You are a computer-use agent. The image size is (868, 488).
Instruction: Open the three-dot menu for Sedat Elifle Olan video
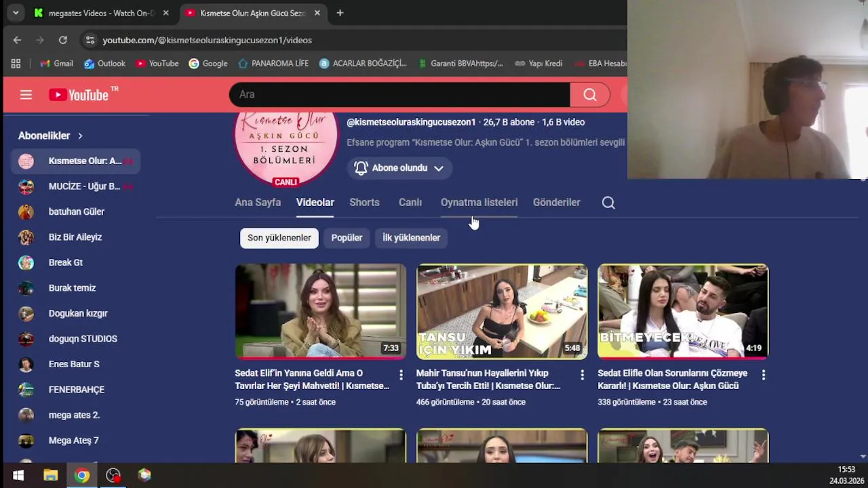pos(764,375)
